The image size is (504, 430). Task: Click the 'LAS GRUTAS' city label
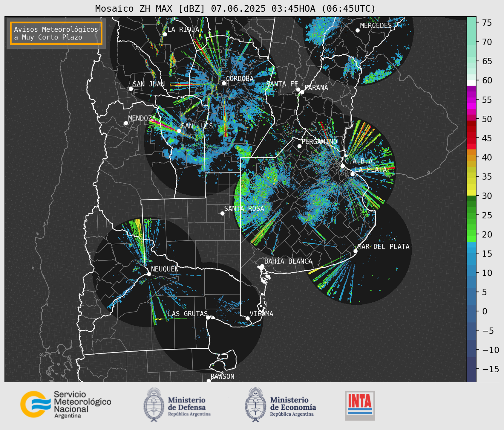tap(188, 314)
